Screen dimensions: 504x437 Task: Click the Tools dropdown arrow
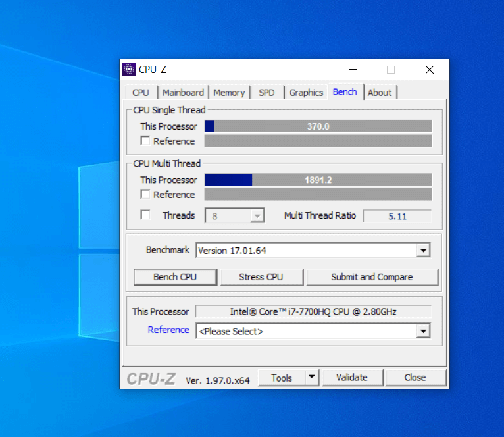[x=312, y=378]
